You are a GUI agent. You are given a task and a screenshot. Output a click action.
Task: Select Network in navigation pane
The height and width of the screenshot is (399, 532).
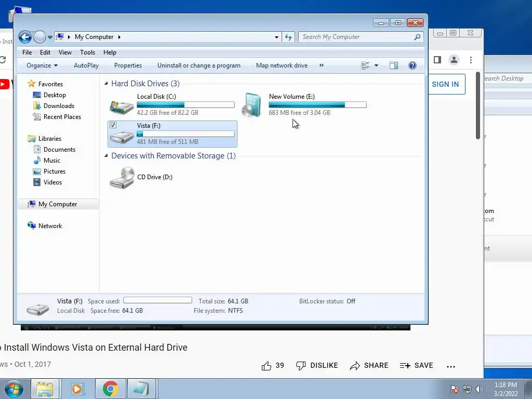50,226
